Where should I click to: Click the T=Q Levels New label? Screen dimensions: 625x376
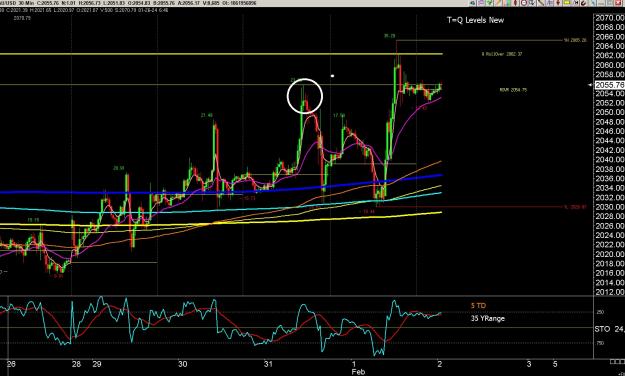coord(476,20)
